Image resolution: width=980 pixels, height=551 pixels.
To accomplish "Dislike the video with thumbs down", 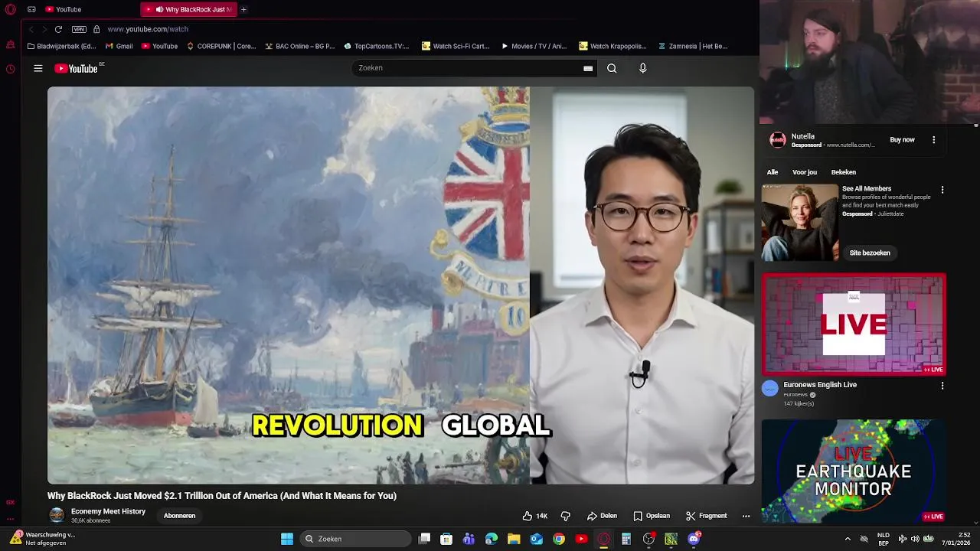I will tap(566, 516).
